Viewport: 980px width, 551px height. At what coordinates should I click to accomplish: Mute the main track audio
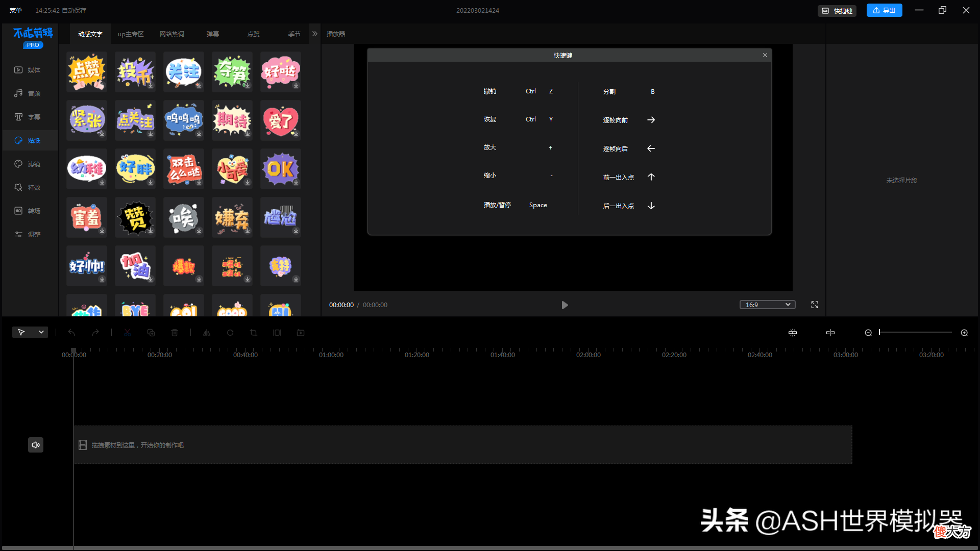coord(36,445)
